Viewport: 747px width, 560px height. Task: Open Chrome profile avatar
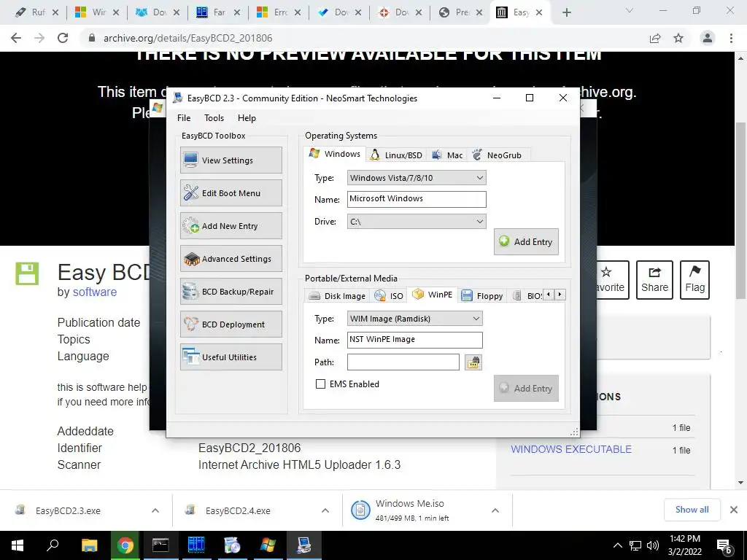pos(708,38)
